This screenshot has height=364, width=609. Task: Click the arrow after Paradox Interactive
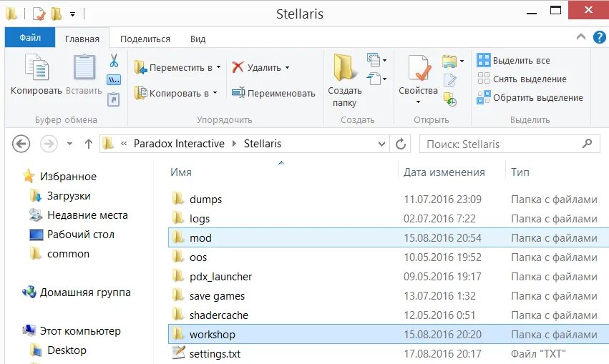234,144
